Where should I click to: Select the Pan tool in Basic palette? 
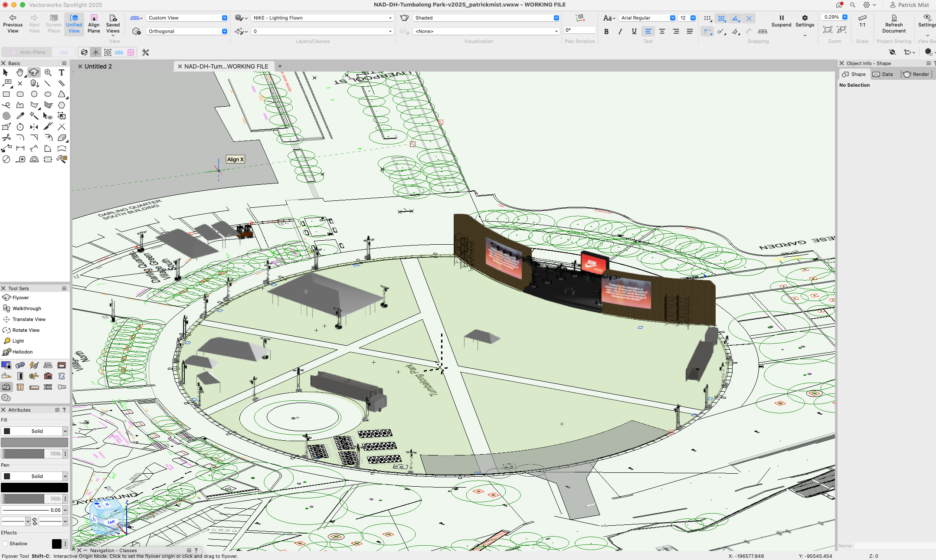click(20, 72)
